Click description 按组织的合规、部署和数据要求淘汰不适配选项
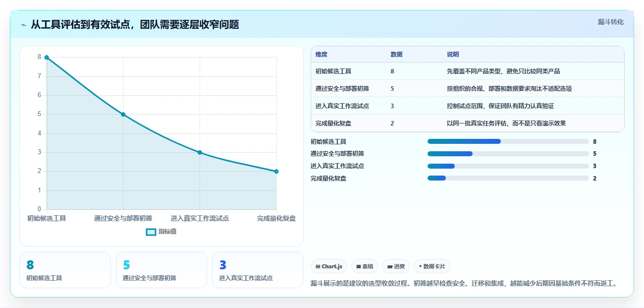 509,89
